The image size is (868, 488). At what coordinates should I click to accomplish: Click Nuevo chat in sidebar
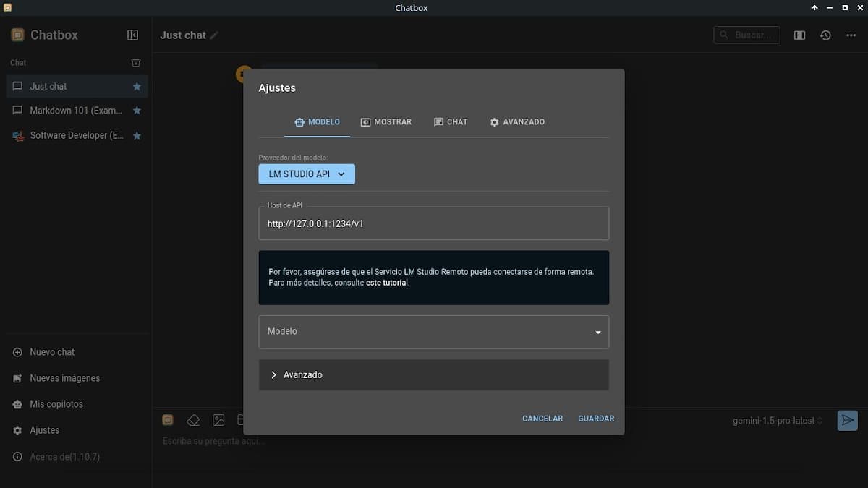76,352
